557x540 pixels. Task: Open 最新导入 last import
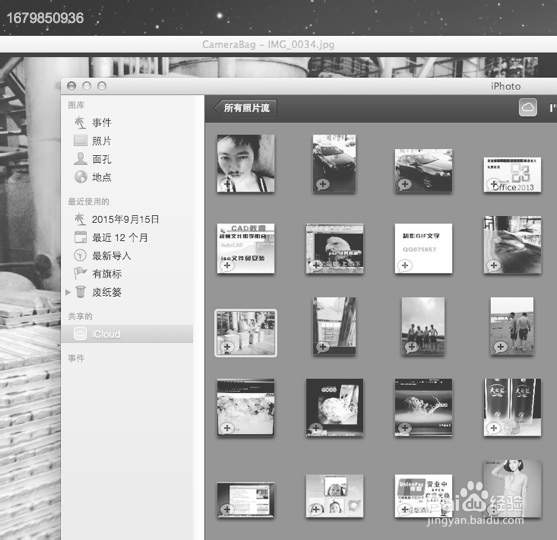click(112, 256)
